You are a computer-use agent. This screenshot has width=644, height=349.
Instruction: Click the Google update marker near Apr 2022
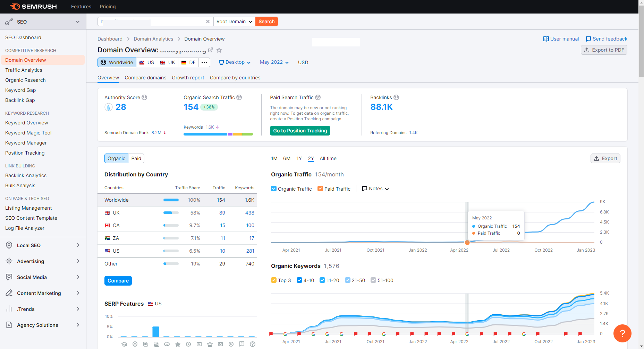pyautogui.click(x=467, y=334)
